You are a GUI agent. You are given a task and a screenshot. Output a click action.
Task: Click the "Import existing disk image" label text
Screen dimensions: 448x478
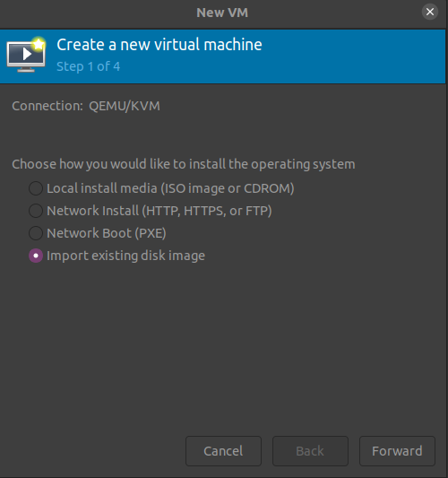(x=125, y=256)
